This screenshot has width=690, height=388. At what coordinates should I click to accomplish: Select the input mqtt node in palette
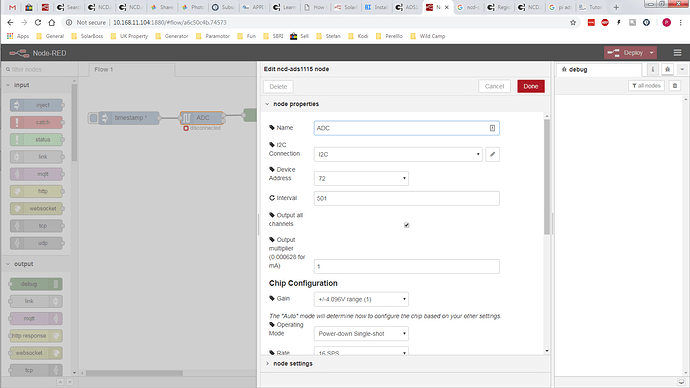pyautogui.click(x=37, y=174)
